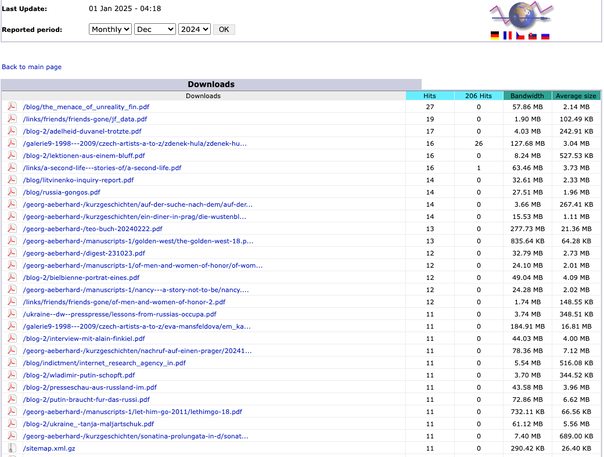Click PDF icon for jf_data.pdf row
This screenshot has width=604, height=457.
(x=12, y=119)
